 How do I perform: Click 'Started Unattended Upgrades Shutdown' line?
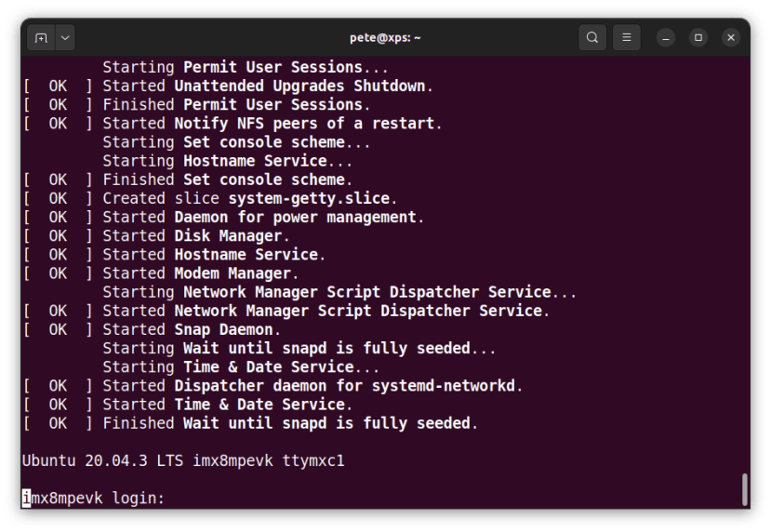click(x=268, y=86)
